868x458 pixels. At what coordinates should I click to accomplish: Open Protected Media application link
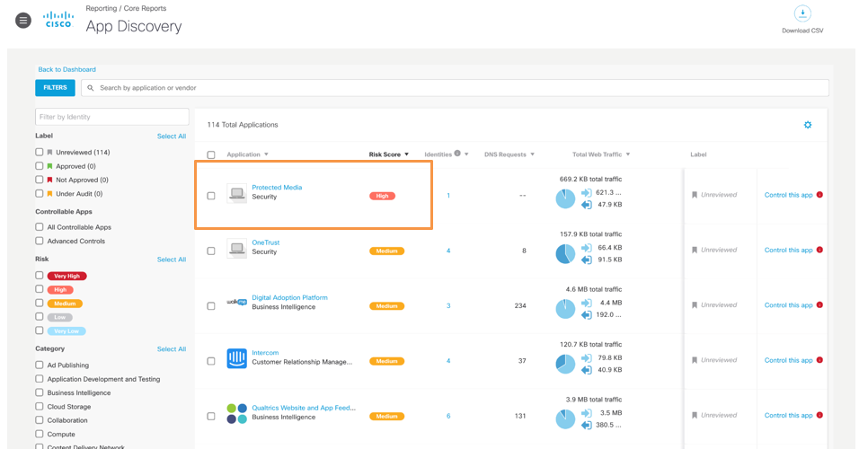tap(277, 188)
